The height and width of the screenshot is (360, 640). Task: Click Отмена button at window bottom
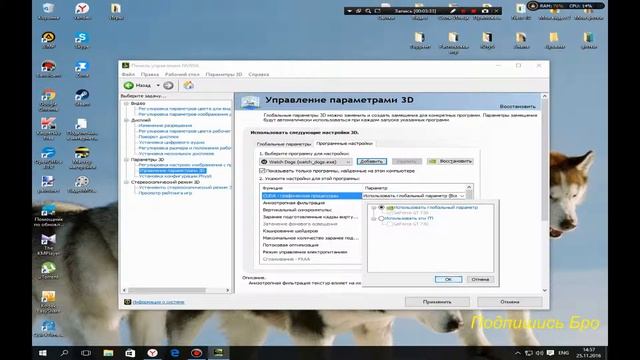click(x=510, y=302)
